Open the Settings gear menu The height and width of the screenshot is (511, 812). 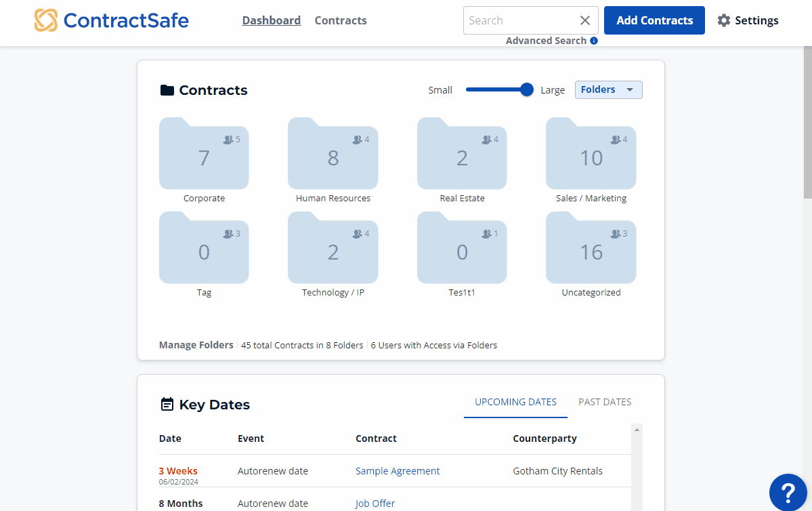[x=748, y=20]
